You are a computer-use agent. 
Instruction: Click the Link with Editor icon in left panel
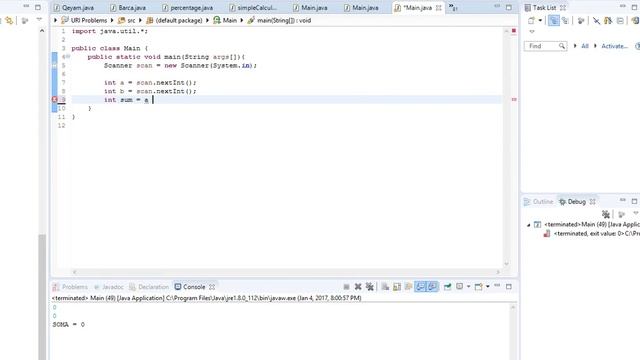pyautogui.click(x=9, y=20)
